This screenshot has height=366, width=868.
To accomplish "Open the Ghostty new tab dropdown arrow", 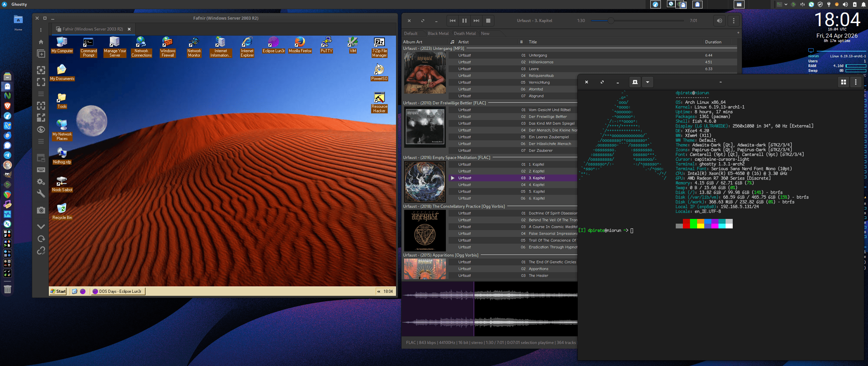I will [x=648, y=82].
